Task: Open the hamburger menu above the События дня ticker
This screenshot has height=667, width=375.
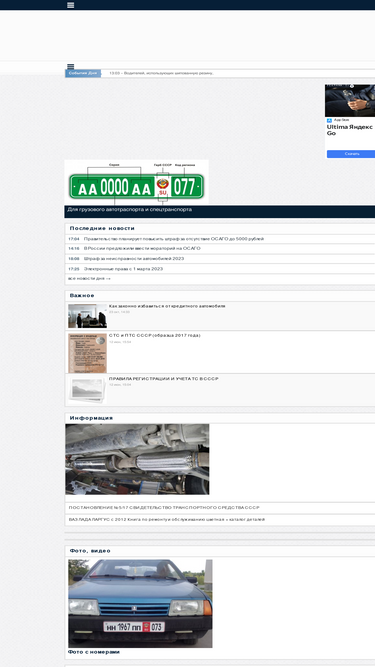Action: [71, 66]
